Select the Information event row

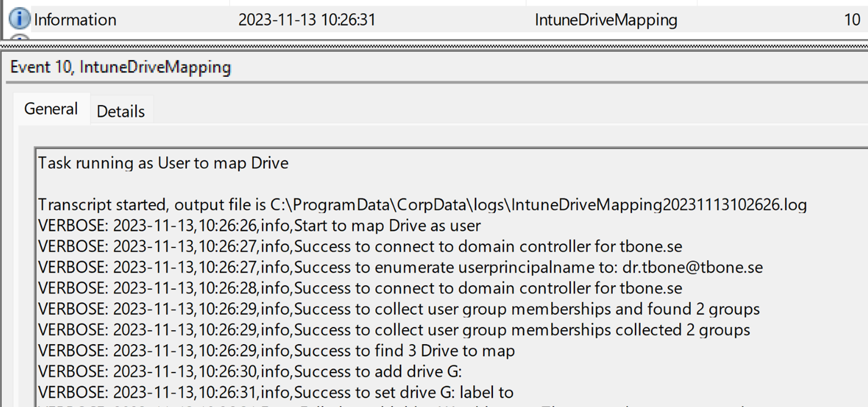tap(434, 20)
